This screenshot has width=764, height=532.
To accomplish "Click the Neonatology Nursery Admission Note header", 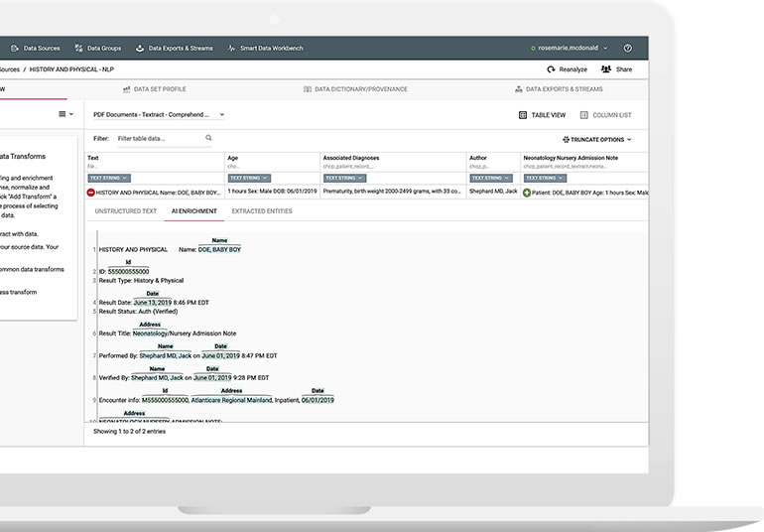I will (584, 162).
